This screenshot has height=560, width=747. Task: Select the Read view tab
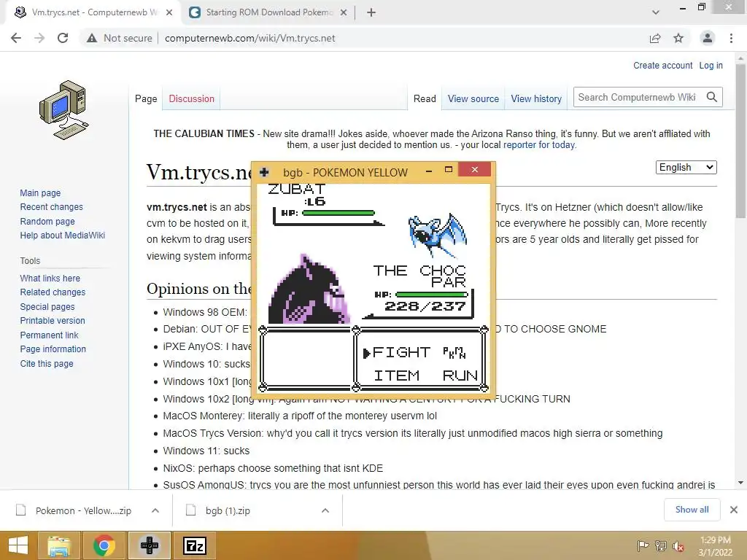[x=425, y=98]
